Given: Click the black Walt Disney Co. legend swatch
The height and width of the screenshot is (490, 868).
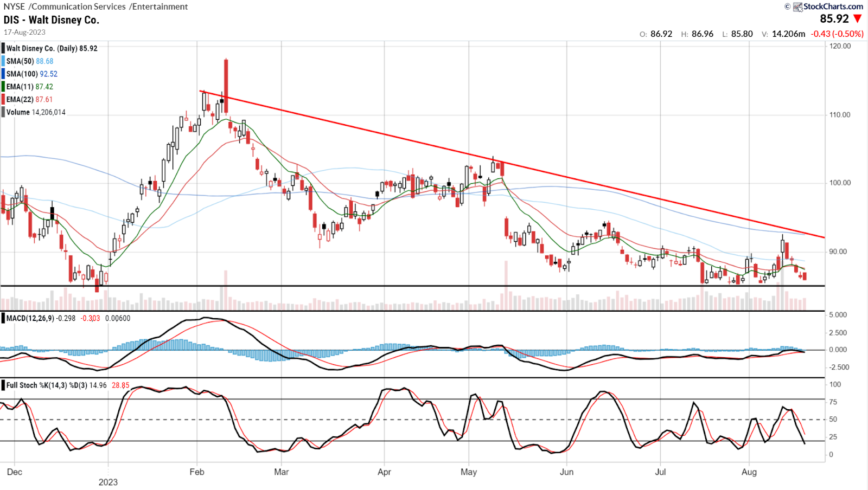Looking at the screenshot, I should tap(3, 48).
